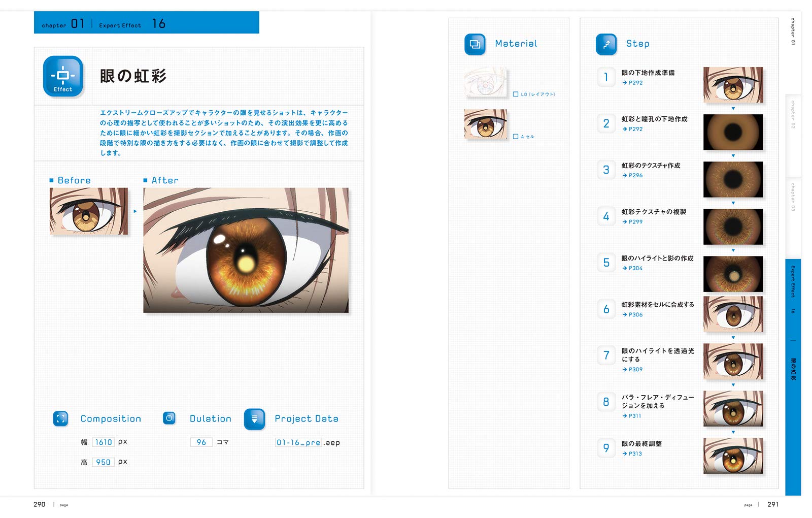Click the Dulation clock icon

(168, 418)
